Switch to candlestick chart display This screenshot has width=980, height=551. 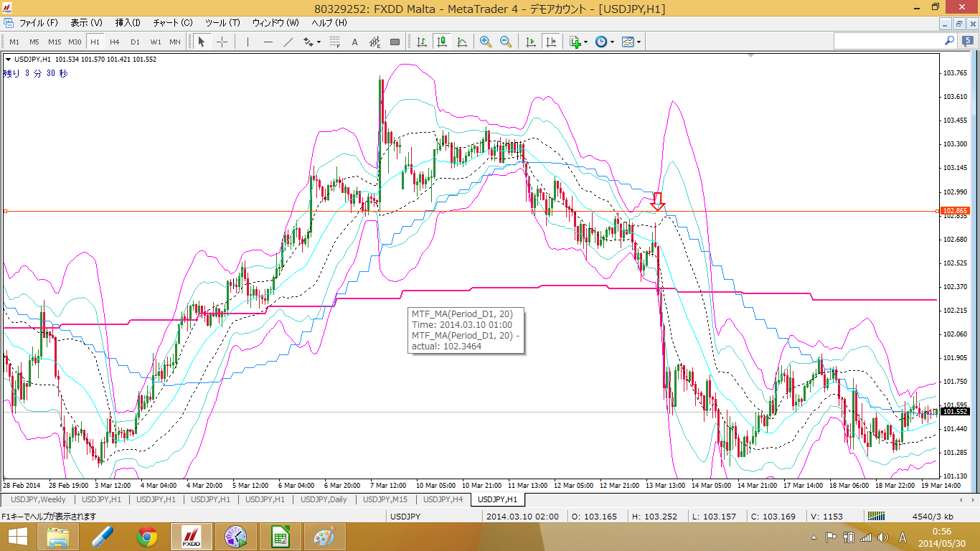pyautogui.click(x=442, y=42)
